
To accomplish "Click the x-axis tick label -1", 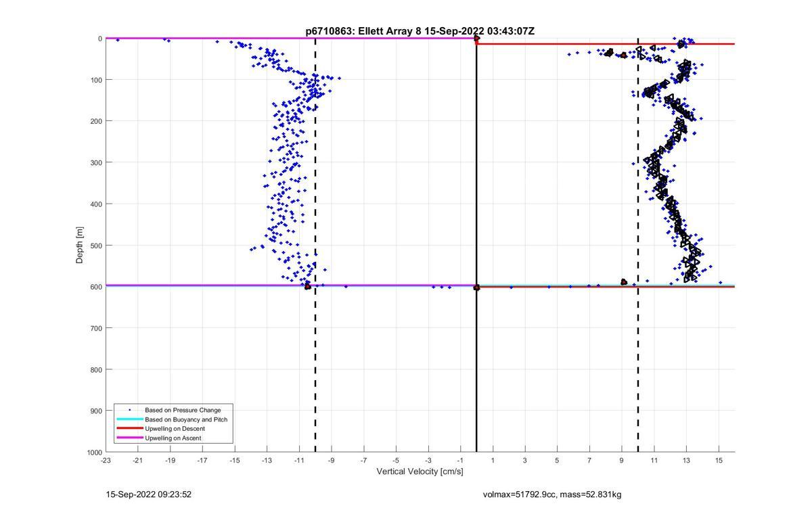I will tap(461, 461).
